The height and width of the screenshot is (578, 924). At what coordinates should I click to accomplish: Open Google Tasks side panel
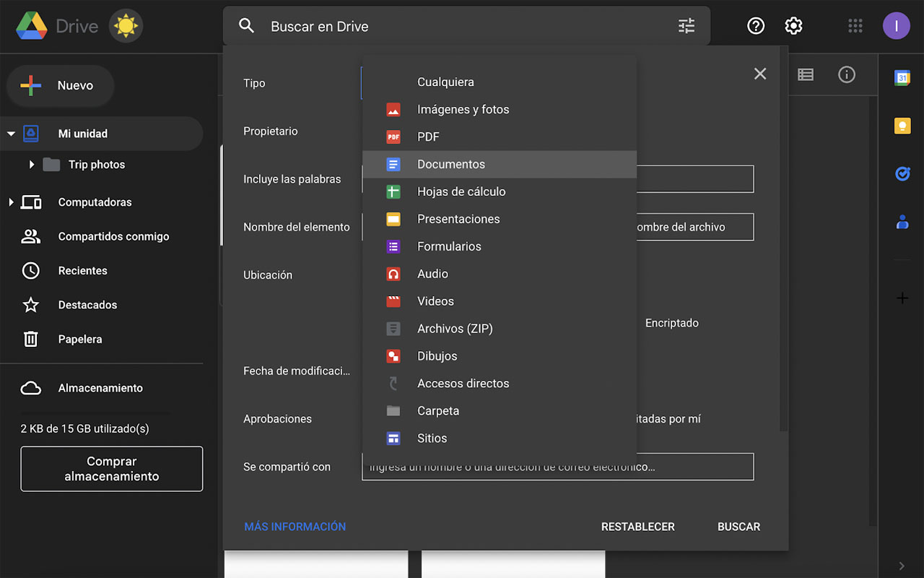[x=902, y=173]
